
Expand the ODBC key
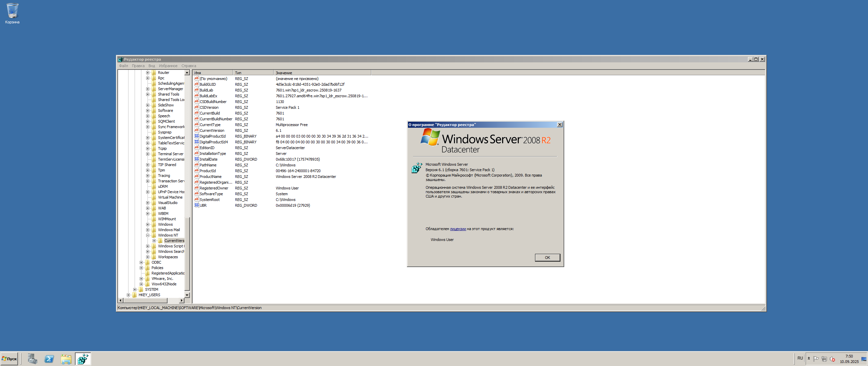pos(141,262)
